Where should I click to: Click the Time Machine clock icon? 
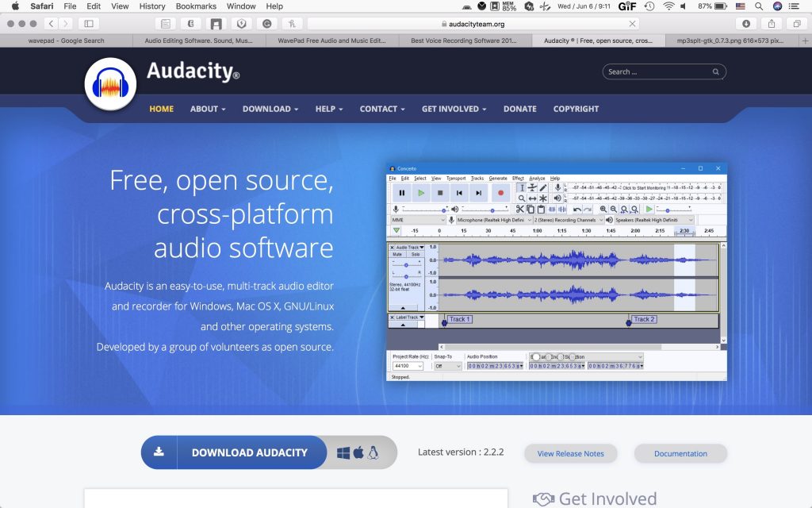(649, 6)
